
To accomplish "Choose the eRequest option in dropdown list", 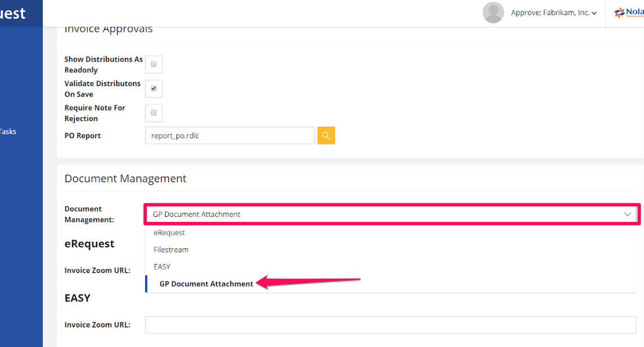I will [169, 233].
